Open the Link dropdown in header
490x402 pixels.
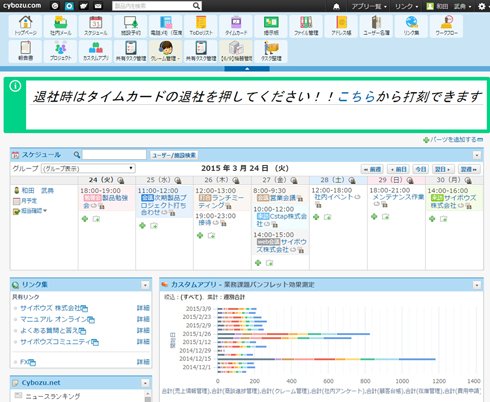pyautogui.click(x=406, y=6)
